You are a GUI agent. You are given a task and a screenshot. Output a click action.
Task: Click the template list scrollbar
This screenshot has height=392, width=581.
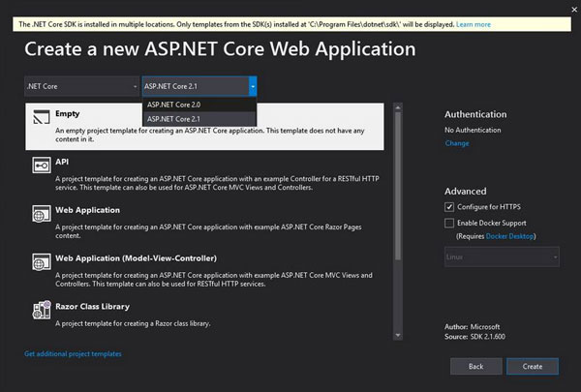398,194
